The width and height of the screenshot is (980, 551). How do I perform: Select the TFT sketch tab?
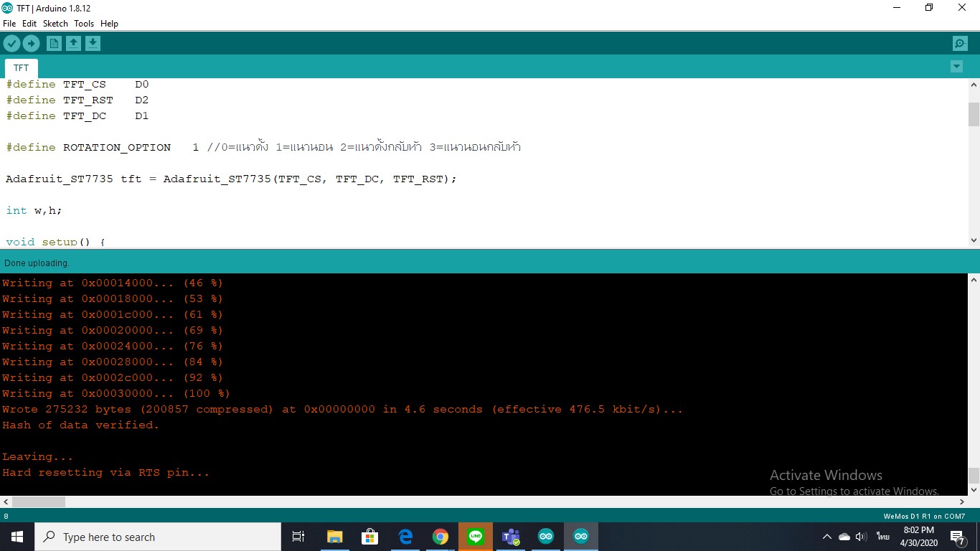coord(22,68)
